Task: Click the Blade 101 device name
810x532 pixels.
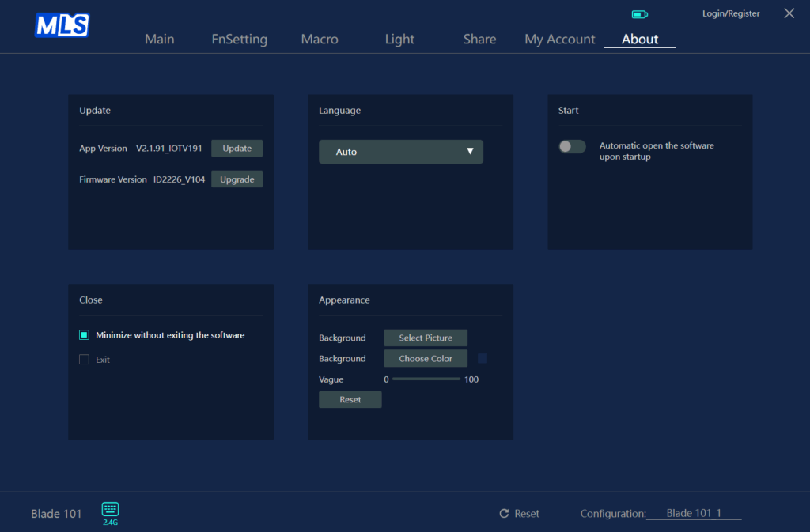Action: coord(56,514)
